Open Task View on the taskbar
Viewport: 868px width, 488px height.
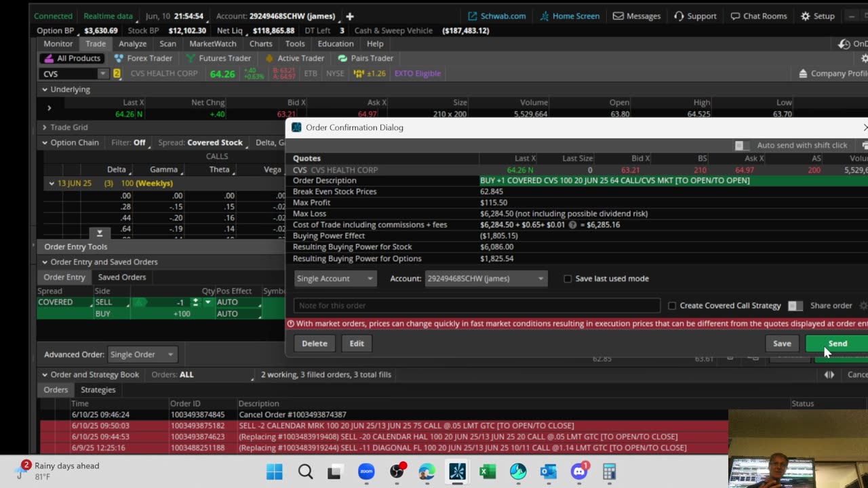[x=335, y=472]
